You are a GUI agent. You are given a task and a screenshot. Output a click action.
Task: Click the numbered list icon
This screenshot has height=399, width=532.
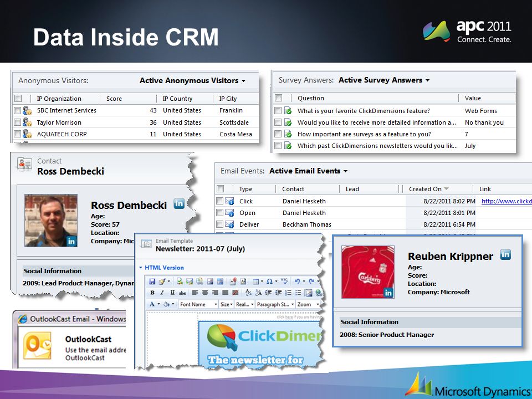point(288,293)
